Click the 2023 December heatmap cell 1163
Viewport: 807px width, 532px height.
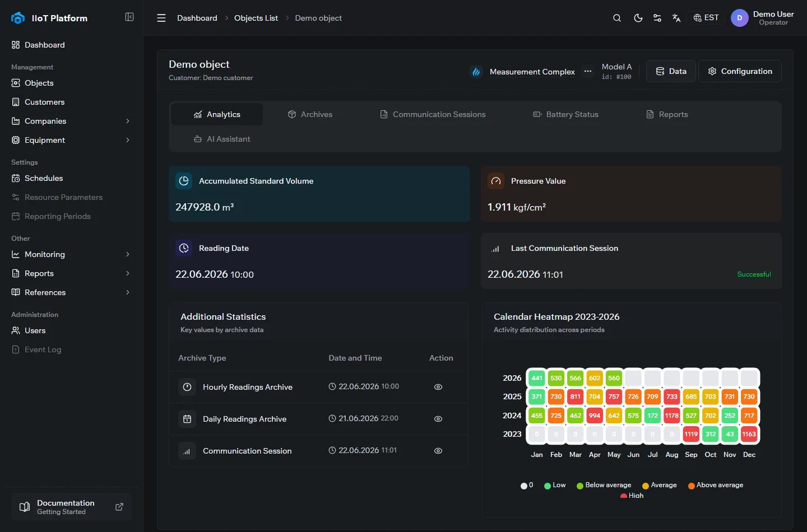click(x=749, y=434)
